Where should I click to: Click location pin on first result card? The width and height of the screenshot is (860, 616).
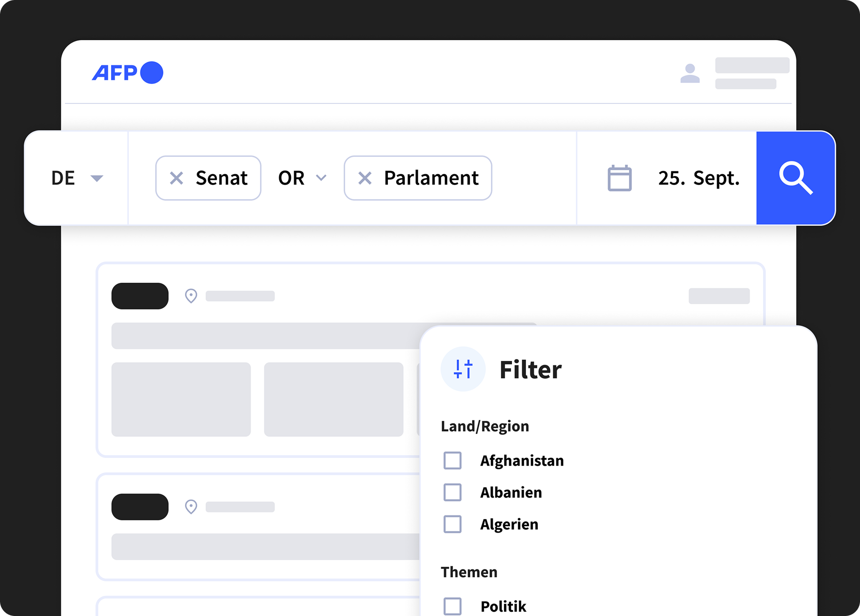click(191, 296)
